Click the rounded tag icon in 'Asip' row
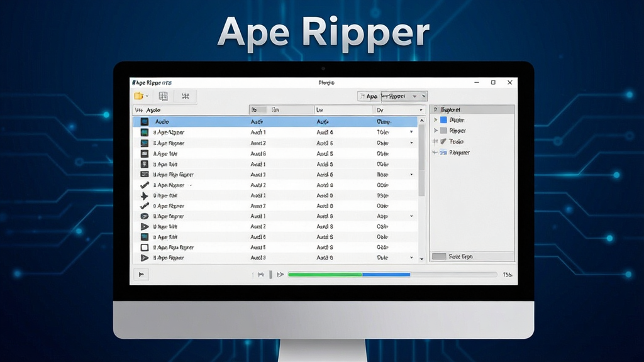Screen dimensions: 644x362 point(144,216)
